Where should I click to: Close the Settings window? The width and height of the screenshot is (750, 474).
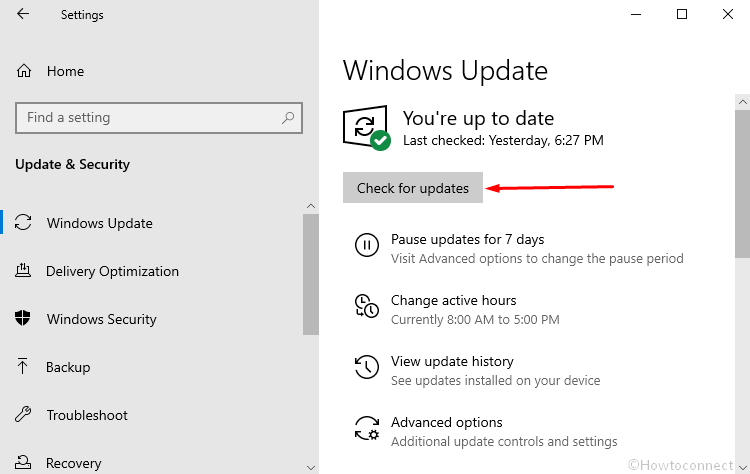coord(728,14)
